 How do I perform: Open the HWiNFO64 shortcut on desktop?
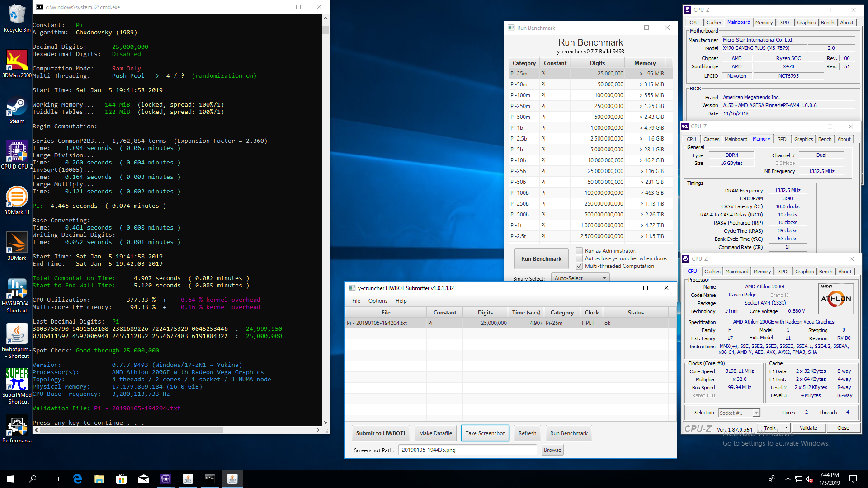click(17, 296)
